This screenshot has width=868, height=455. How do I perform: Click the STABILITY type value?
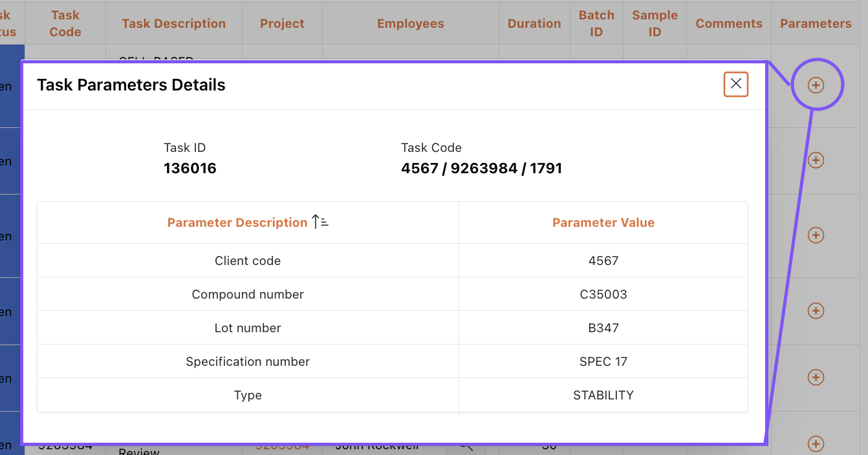click(603, 396)
